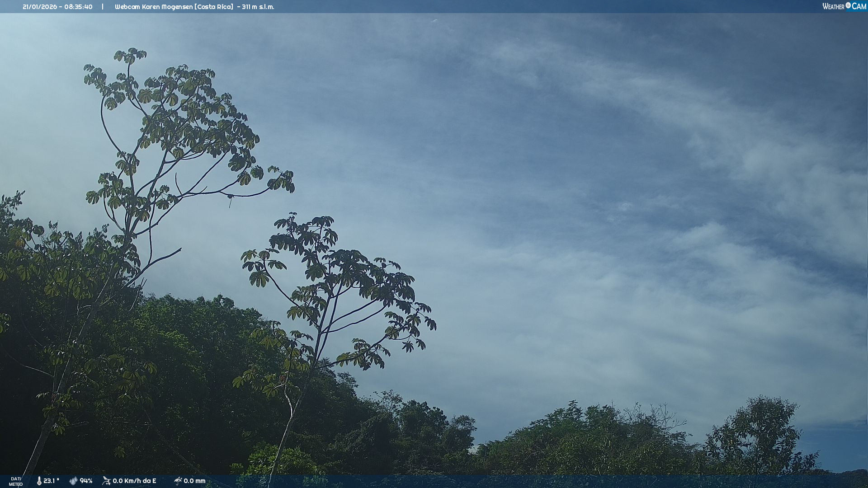
Task: Click the 08:35:40 timestamp
Action: click(x=78, y=7)
